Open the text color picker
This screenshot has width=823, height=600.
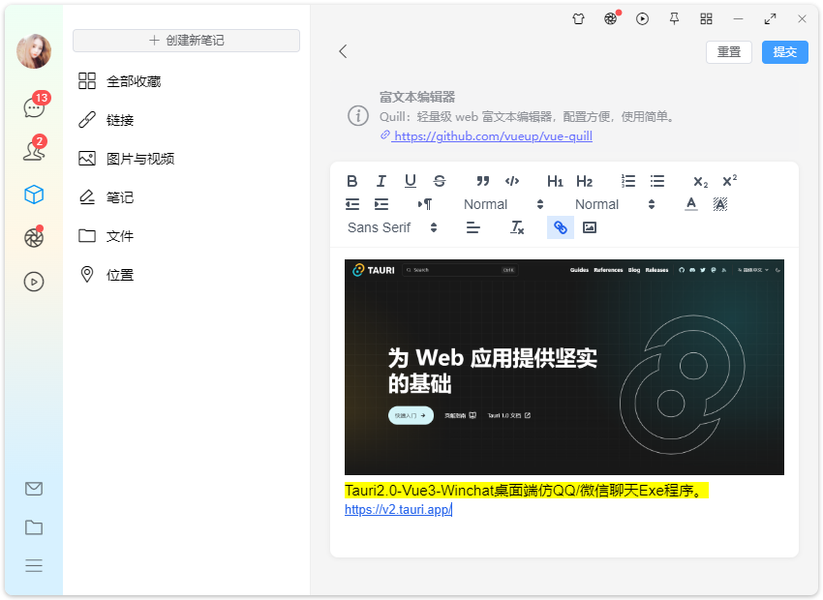[691, 204]
